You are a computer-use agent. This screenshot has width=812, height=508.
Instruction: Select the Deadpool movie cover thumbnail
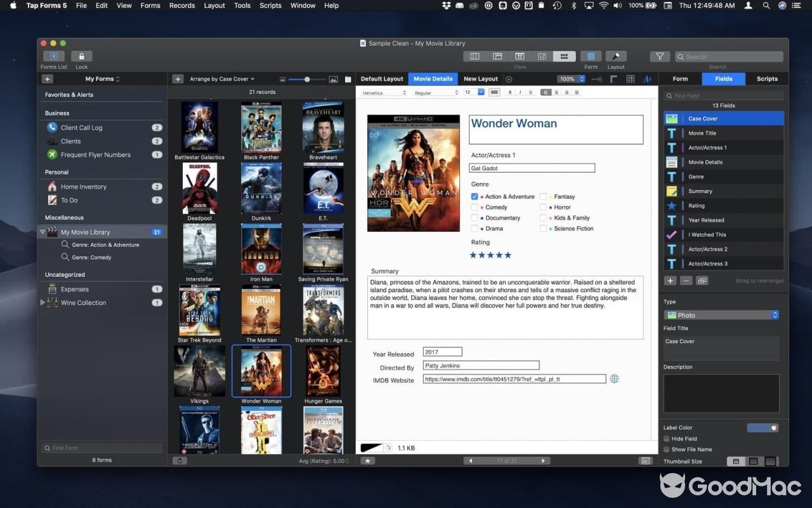click(x=199, y=188)
